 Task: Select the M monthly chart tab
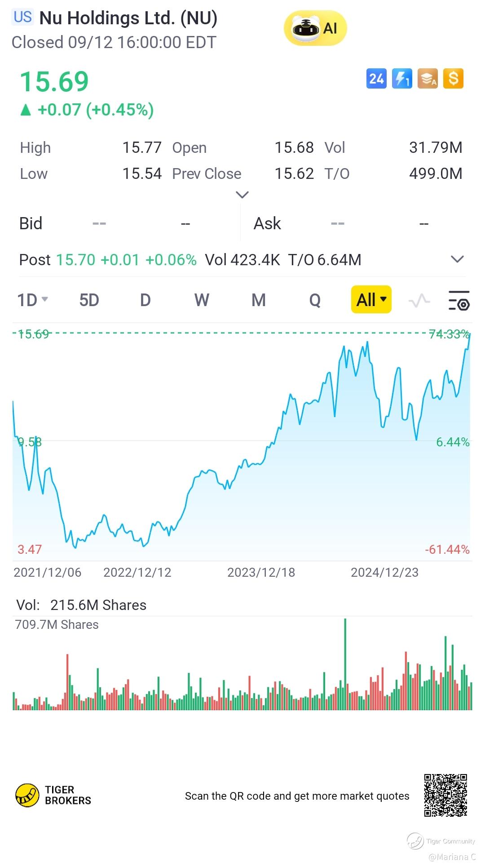[x=258, y=300]
